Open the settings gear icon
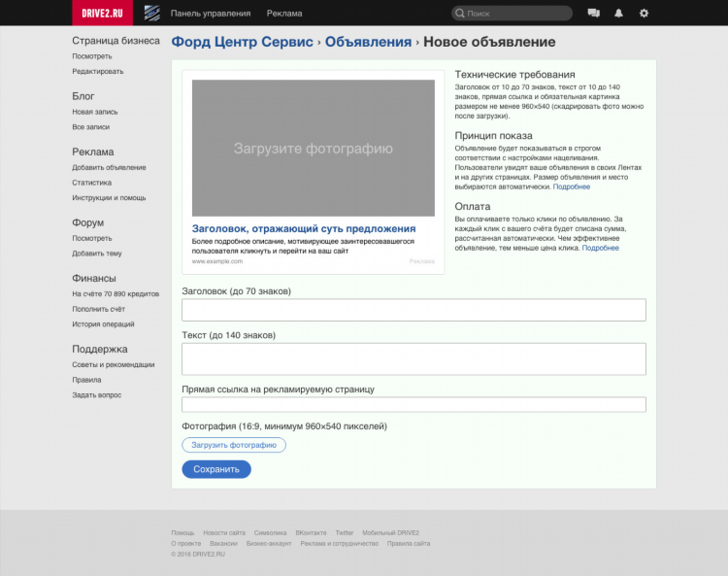Screen dimensions: 728x576 644,13
